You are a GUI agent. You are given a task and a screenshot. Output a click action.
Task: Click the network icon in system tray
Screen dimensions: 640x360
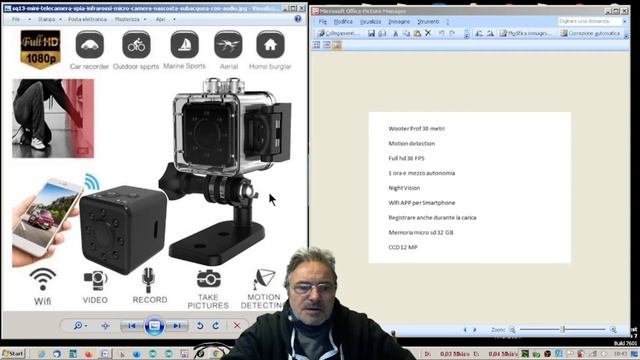[592, 354]
